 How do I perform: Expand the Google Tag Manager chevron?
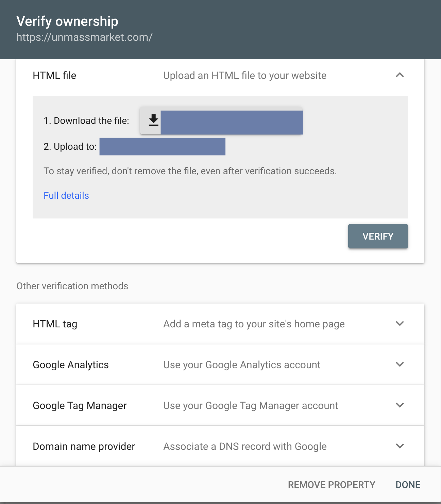pyautogui.click(x=400, y=405)
